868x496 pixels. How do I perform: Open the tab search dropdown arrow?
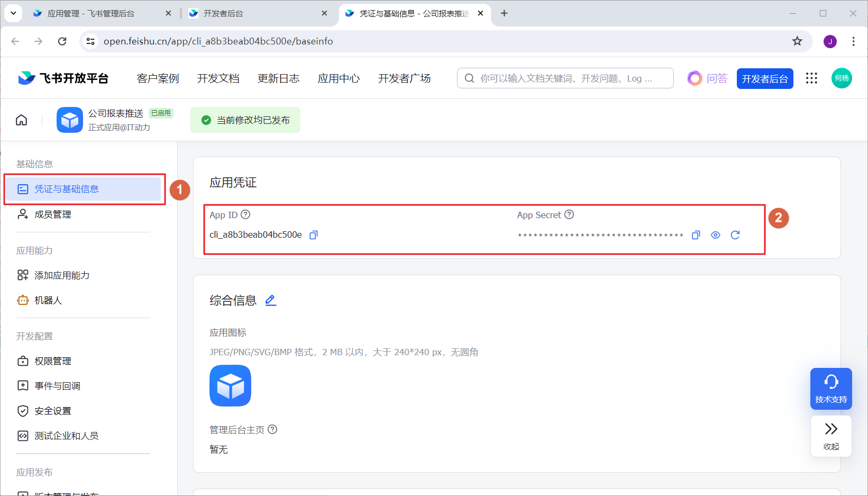coord(13,13)
